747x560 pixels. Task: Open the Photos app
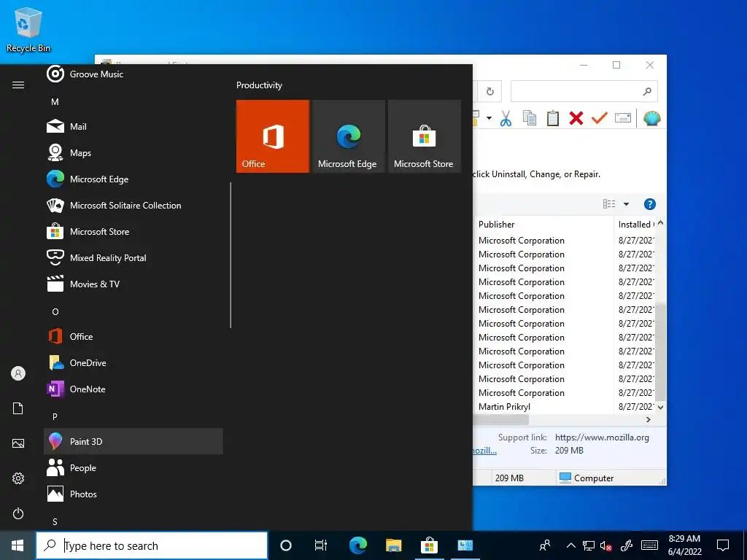click(x=133, y=494)
